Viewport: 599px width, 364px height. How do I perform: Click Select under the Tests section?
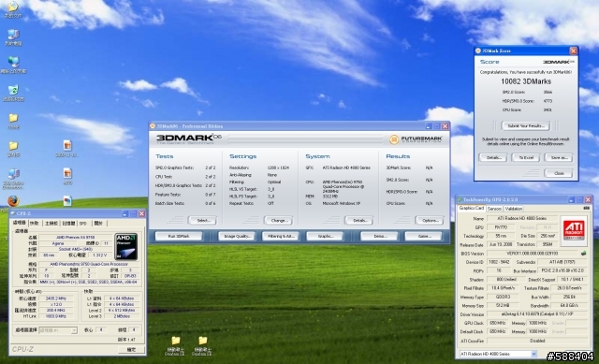coord(202,221)
